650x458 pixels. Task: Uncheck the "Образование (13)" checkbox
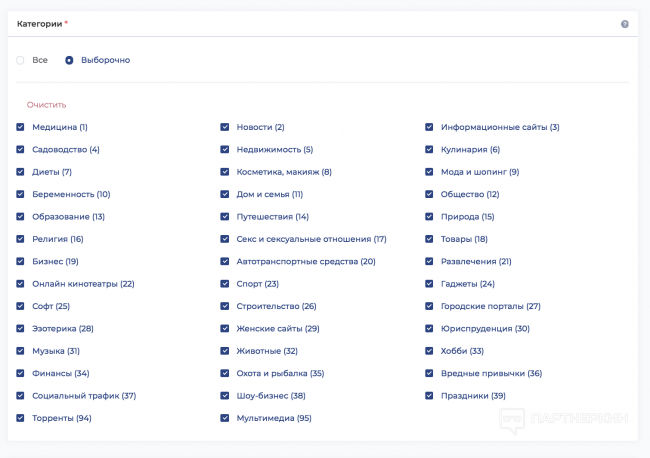[21, 217]
